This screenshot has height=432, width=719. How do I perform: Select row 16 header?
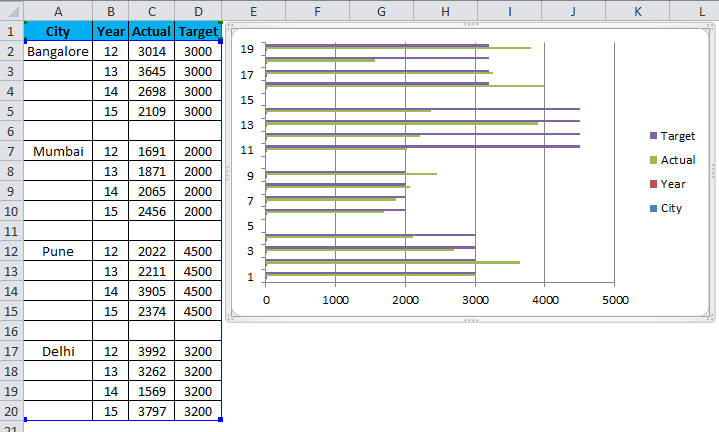coord(11,331)
